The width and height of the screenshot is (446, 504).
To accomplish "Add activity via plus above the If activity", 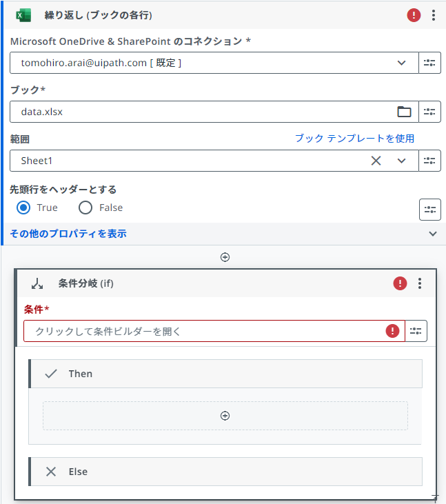I will (x=225, y=257).
